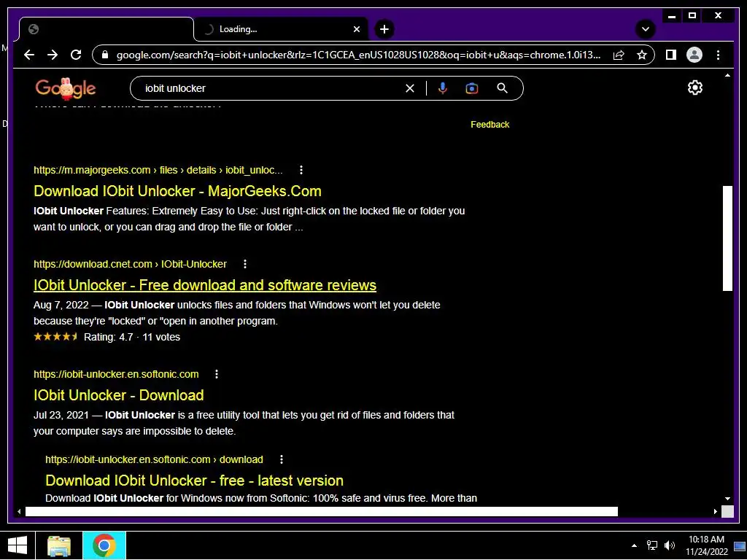Click Chrome icon in taskbar
This screenshot has height=560, width=747.
(x=104, y=545)
